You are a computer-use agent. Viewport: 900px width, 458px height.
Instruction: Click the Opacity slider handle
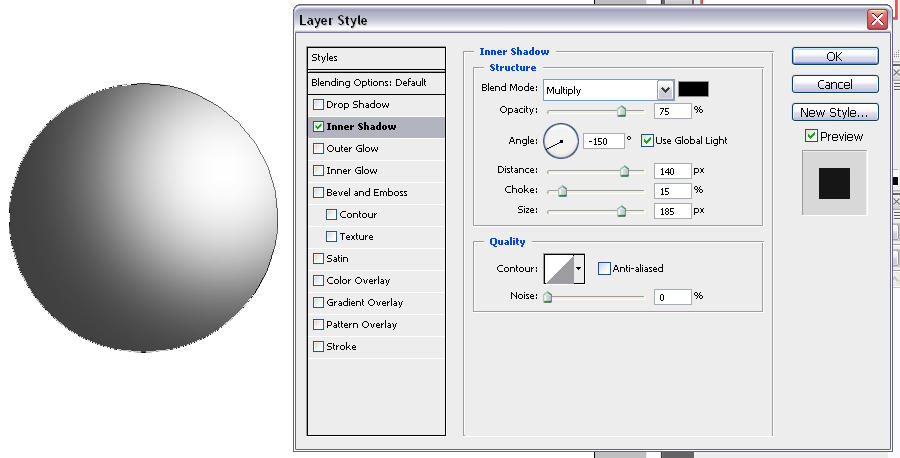(621, 111)
